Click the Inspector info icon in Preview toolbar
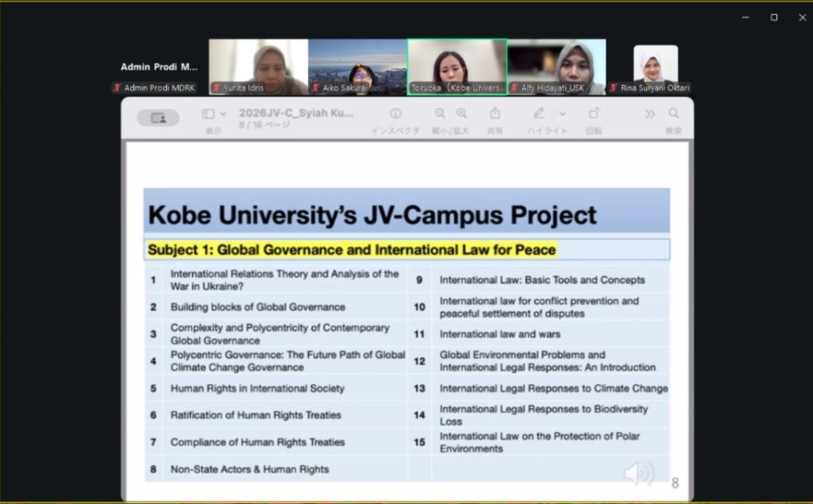 [x=395, y=113]
